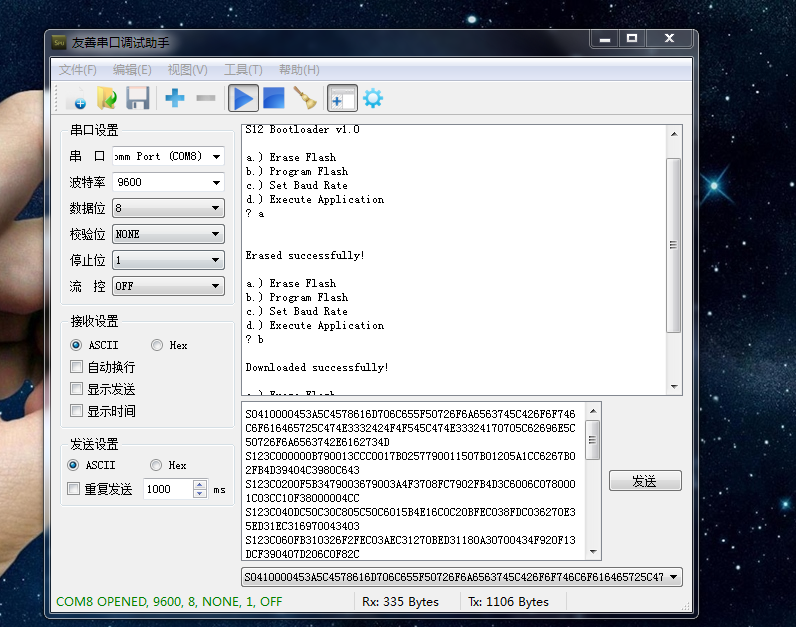Image resolution: width=796 pixels, height=627 pixels.
Task: Click 'S12 Bootloader v1.0' text
Action: (303, 129)
